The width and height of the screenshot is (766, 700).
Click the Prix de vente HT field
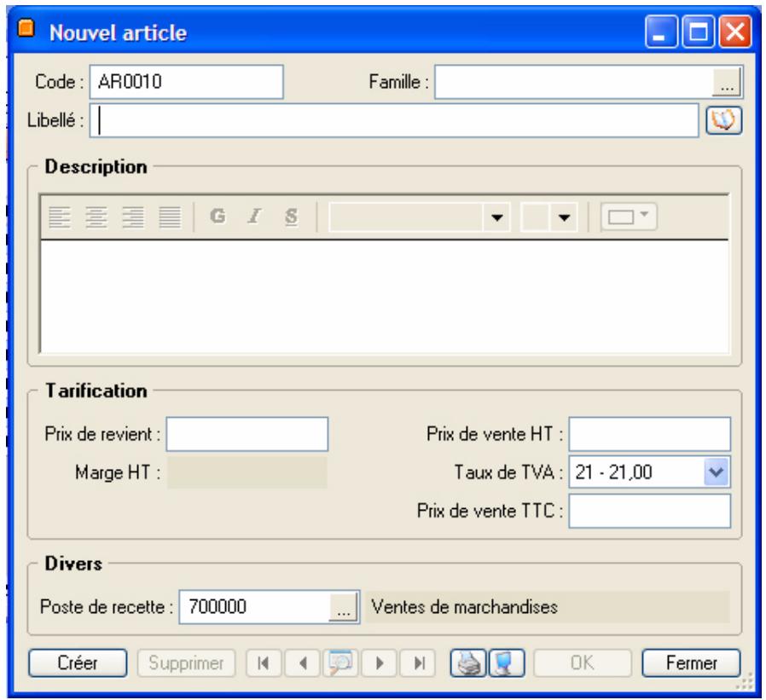(x=650, y=434)
